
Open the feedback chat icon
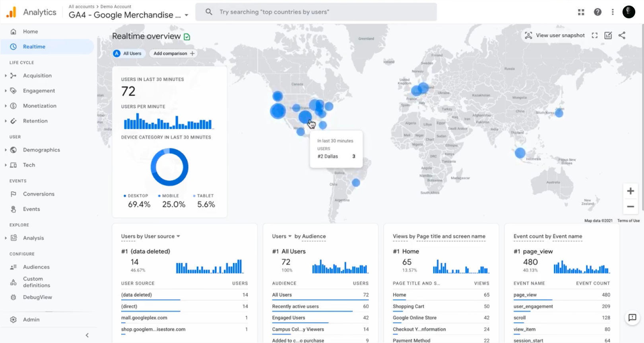[632, 318]
